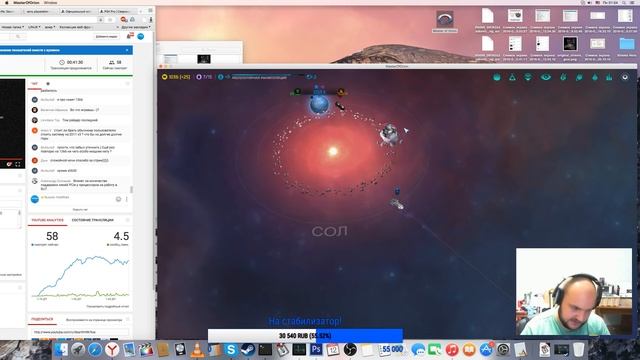Open Finder from the Dock

pos(61,350)
